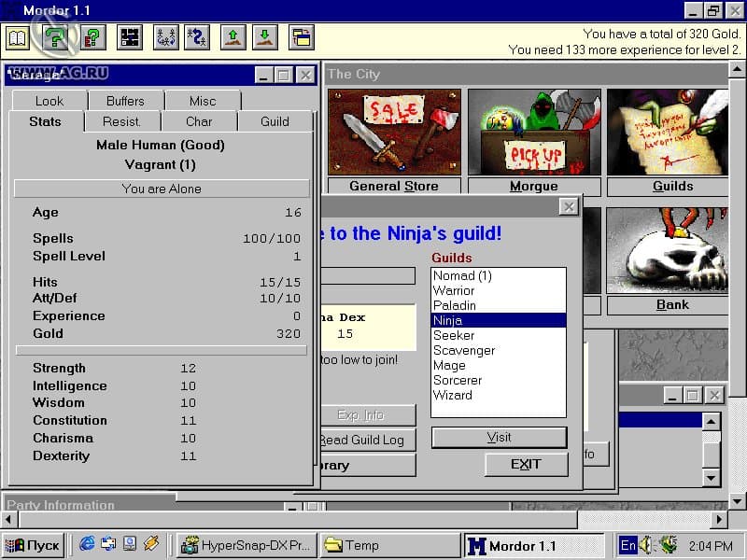Click the EXIT button in guild dialog

click(526, 464)
